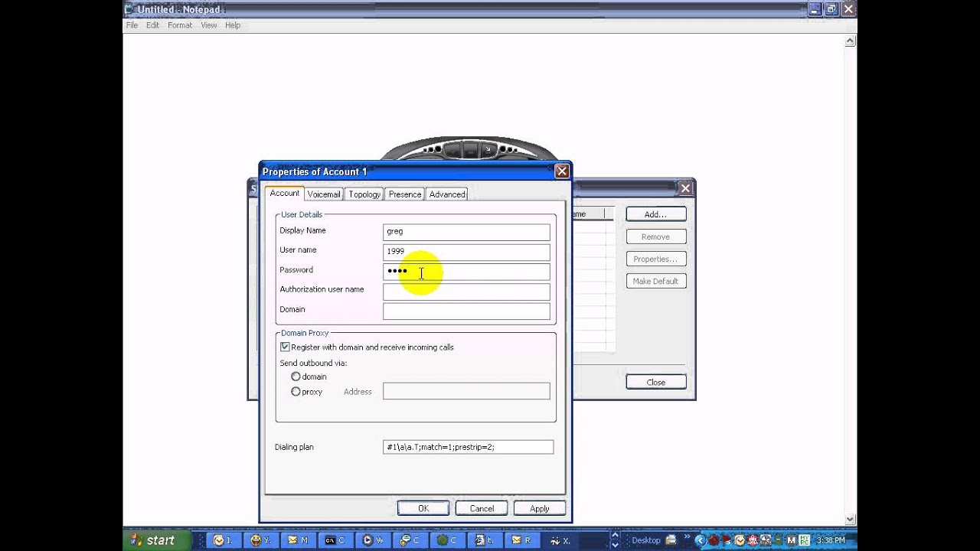
Task: Click the User name field with 1999
Action: point(466,251)
